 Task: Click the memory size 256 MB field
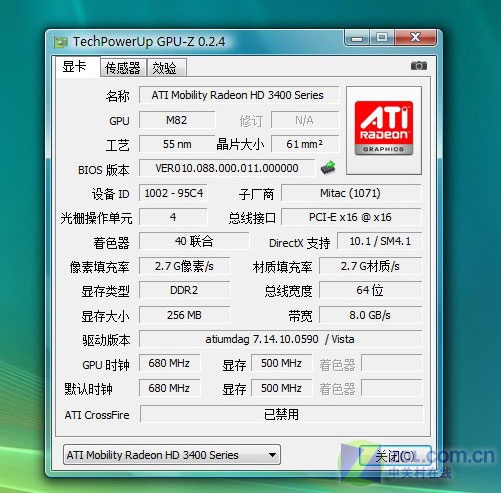pos(184,315)
